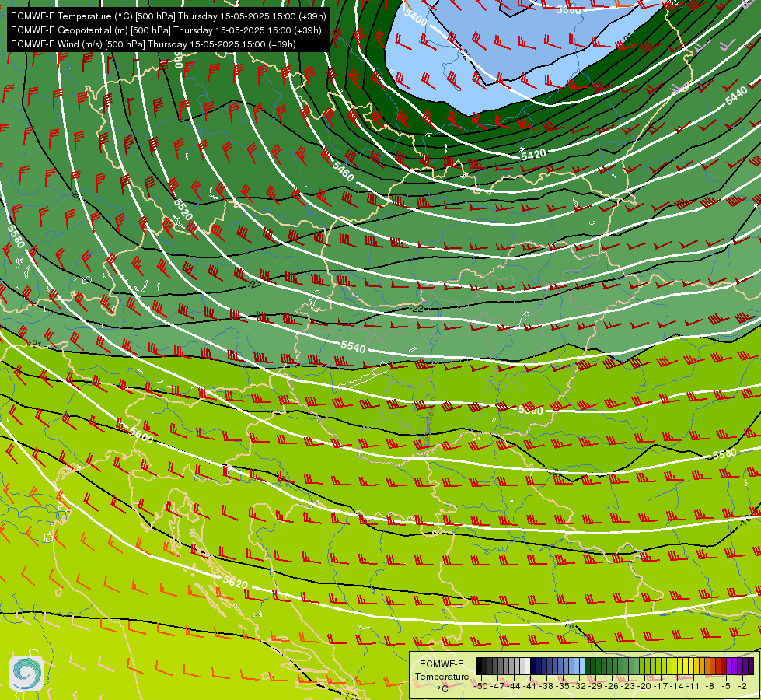Click the -17 tick label in the legend
761x700 pixels.
click(661, 686)
